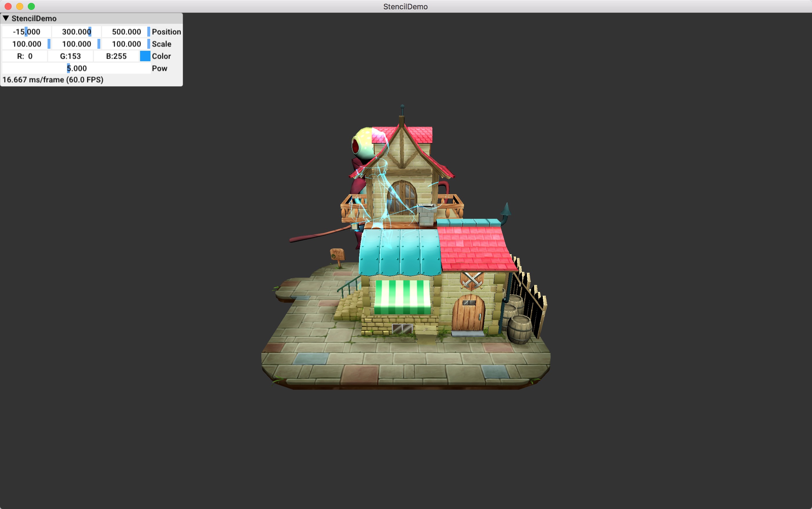Maximize the window using green button

coord(31,6)
